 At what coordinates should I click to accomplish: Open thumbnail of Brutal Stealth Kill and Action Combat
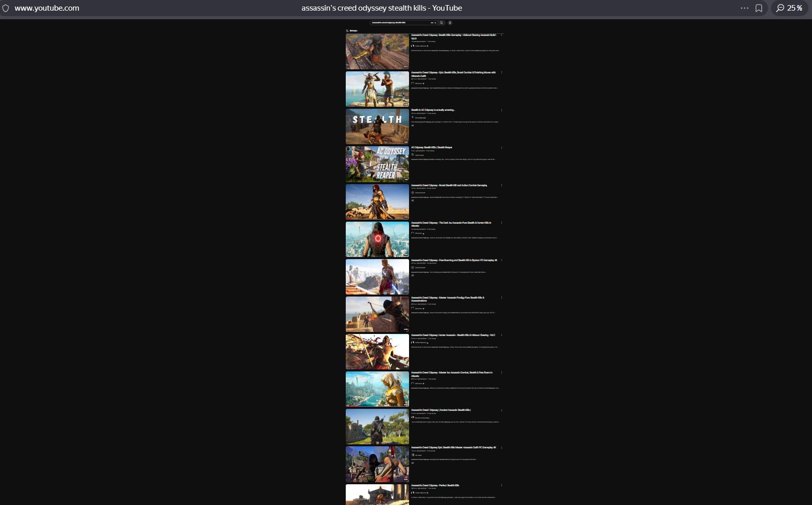(377, 202)
